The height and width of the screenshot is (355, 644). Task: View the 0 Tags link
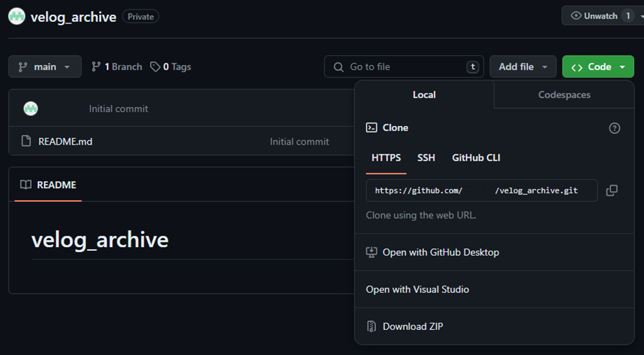(171, 67)
